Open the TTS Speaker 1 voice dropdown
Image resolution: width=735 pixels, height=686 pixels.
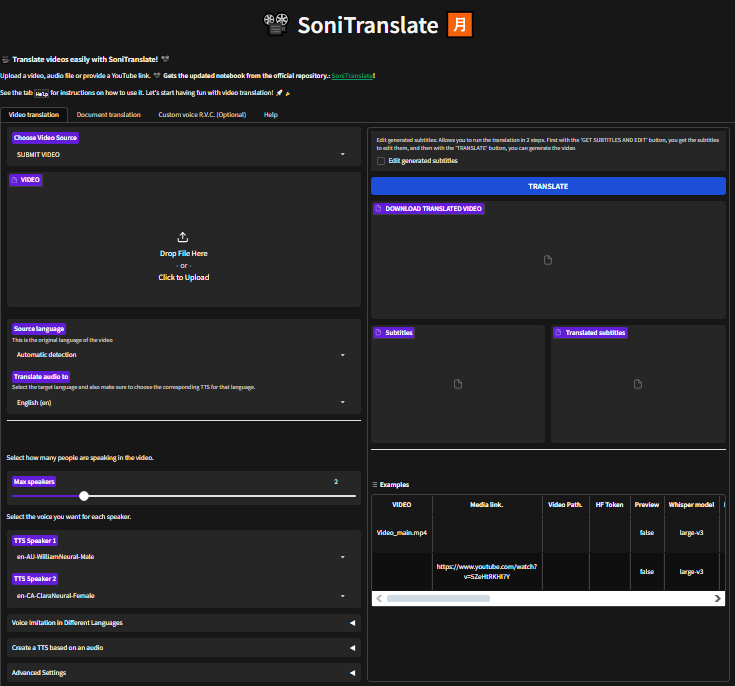(x=183, y=557)
